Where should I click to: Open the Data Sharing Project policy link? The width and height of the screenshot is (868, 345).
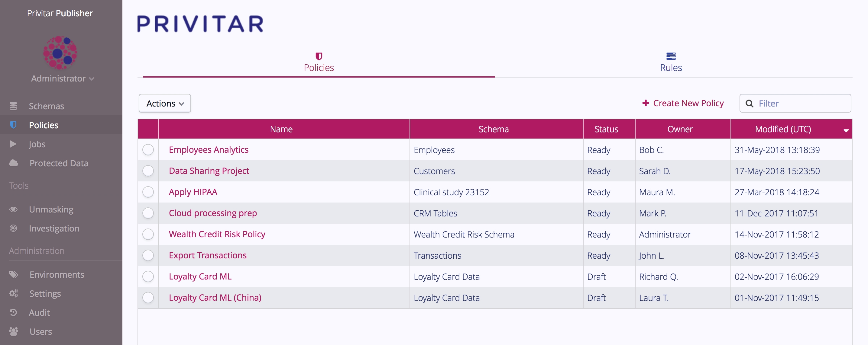tap(209, 171)
